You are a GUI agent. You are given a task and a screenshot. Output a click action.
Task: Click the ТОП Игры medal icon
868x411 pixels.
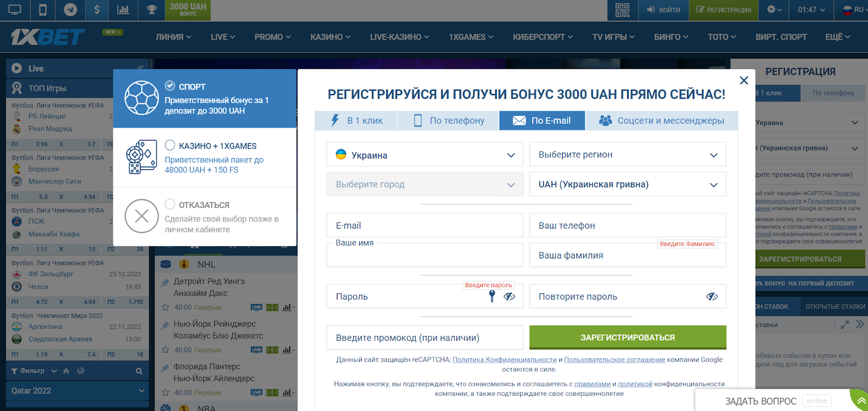pyautogui.click(x=17, y=88)
